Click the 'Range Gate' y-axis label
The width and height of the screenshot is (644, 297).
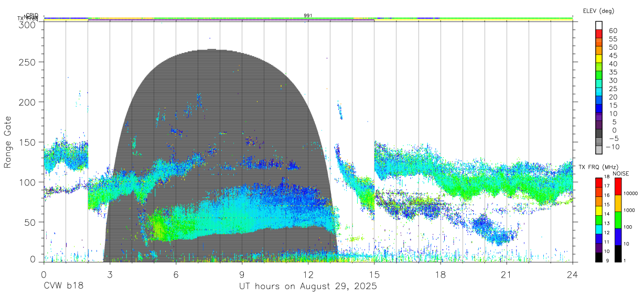pos(8,142)
